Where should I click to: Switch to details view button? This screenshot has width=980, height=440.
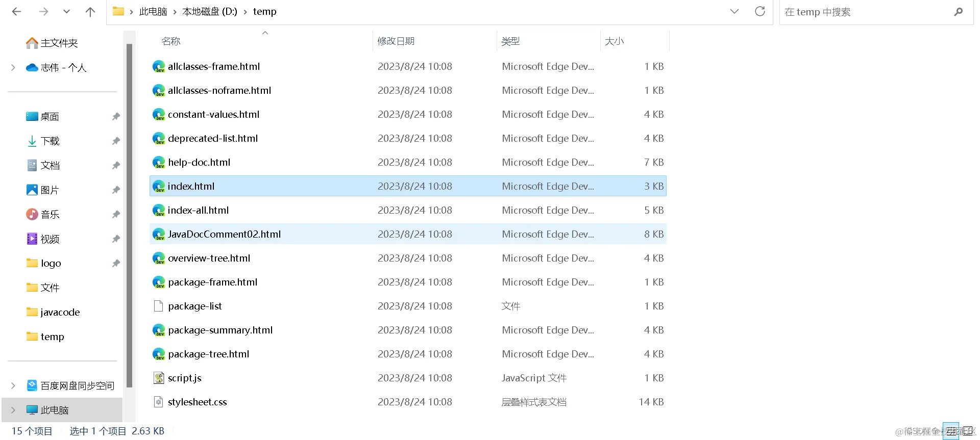pyautogui.click(x=950, y=431)
